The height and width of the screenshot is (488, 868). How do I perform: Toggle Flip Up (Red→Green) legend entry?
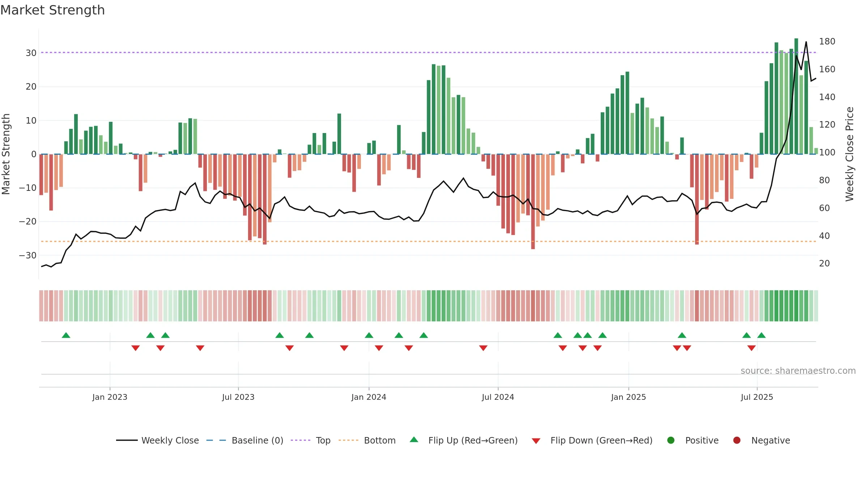tap(464, 440)
